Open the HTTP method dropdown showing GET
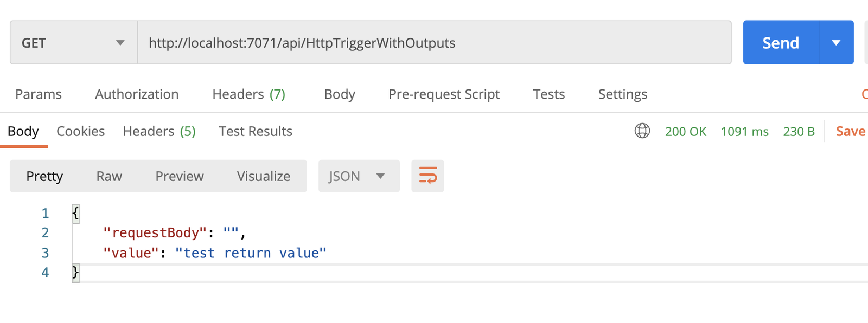 73,42
